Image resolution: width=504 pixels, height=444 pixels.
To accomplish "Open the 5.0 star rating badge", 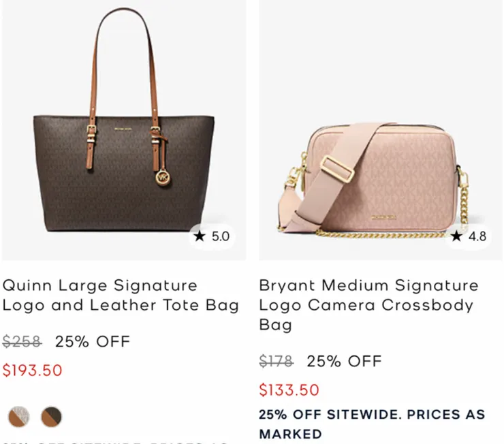I will (212, 236).
